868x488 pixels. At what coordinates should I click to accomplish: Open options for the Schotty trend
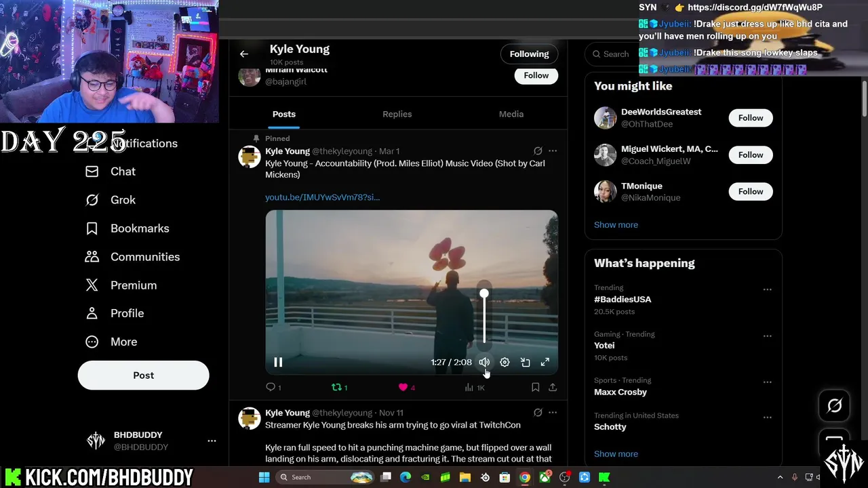coord(767,418)
